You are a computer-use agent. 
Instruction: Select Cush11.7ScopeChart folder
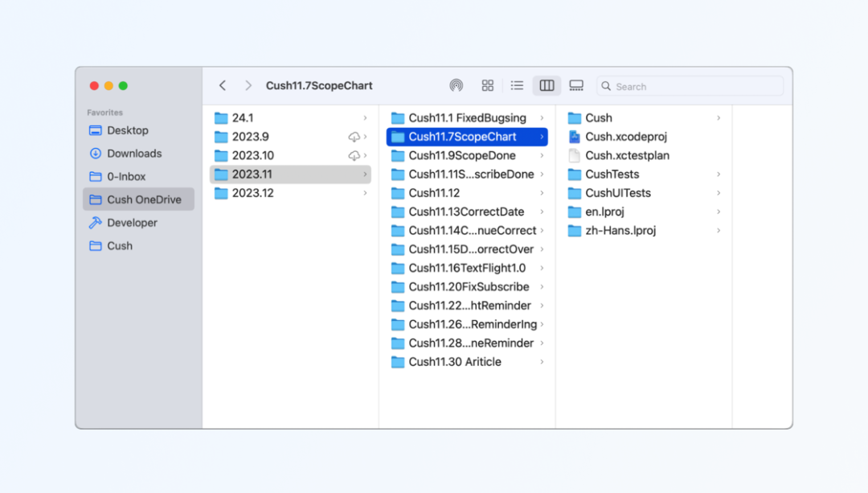tap(467, 137)
